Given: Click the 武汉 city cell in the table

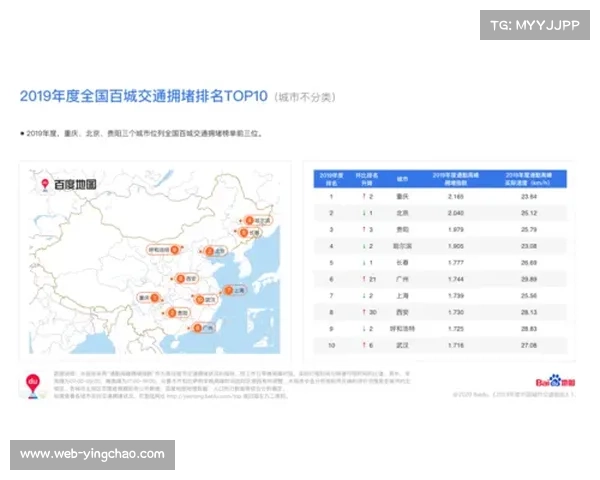Looking at the screenshot, I should tap(402, 345).
